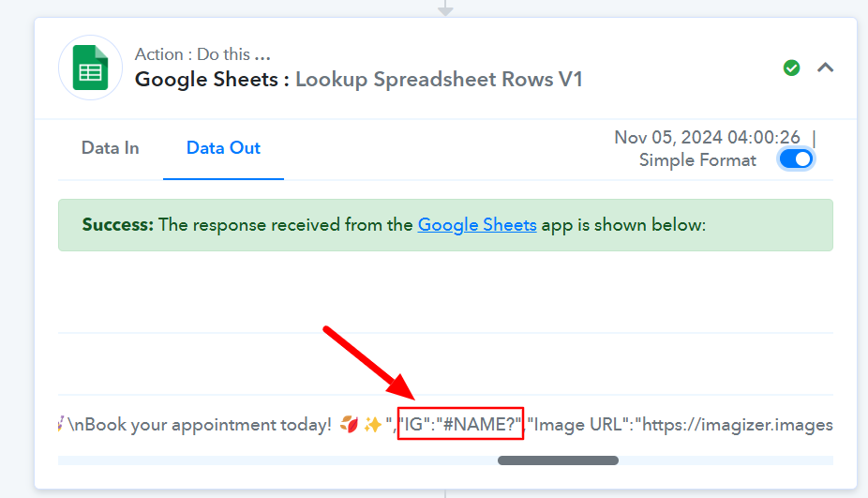Click the Nov 05, 2024 04:00:26 timestamp
This screenshot has width=868, height=498.
click(x=707, y=137)
